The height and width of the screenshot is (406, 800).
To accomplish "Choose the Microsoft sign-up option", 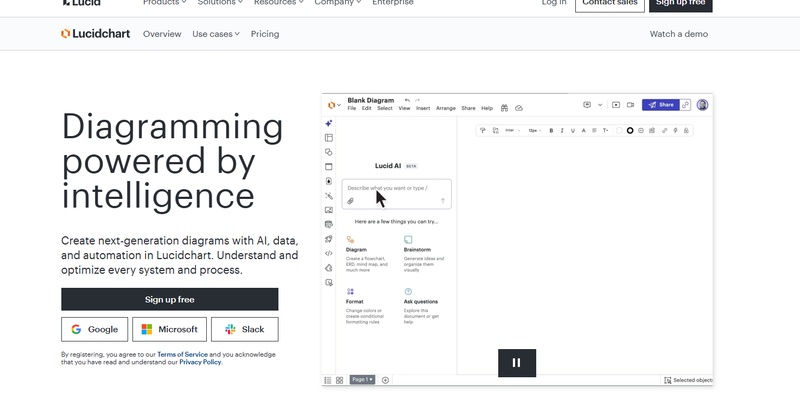I will (169, 329).
